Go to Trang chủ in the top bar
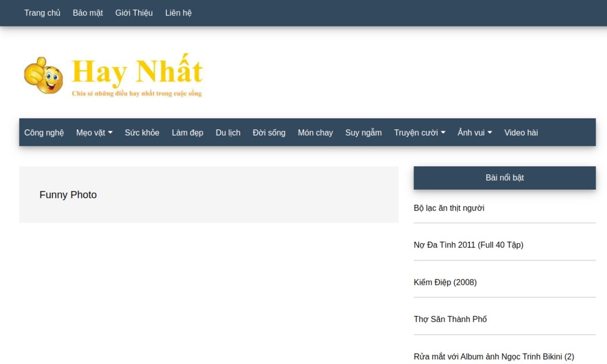 [42, 13]
